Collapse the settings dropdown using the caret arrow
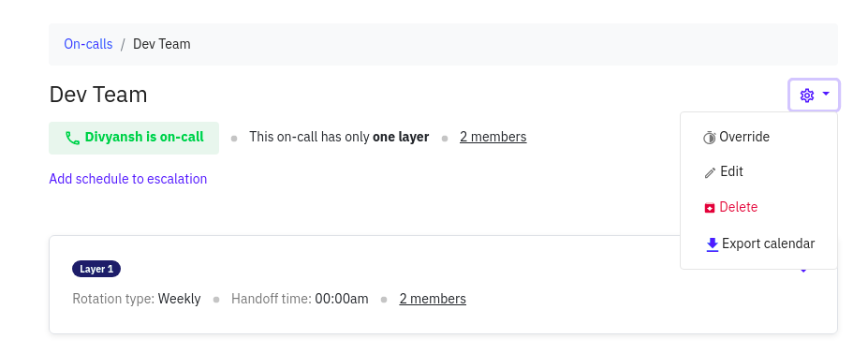The width and height of the screenshot is (868, 354). [826, 95]
